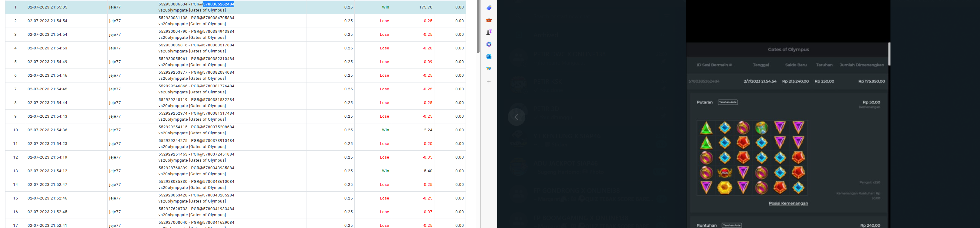Click the Jumlah Dimenangkan column header
The height and width of the screenshot is (228, 980).
tap(862, 65)
